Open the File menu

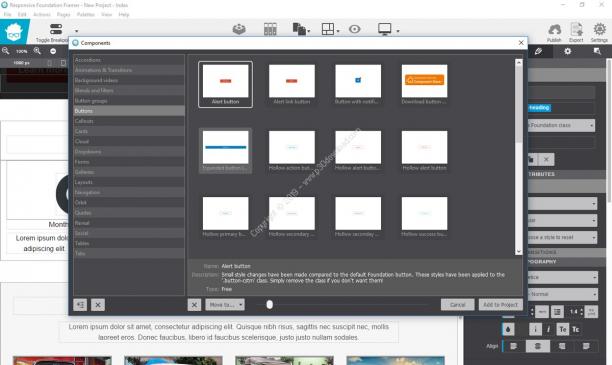[x=7, y=14]
